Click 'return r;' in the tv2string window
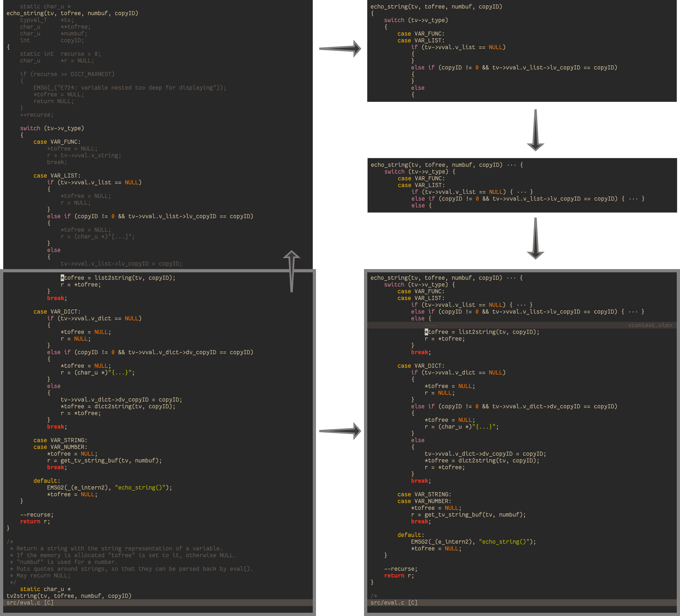 click(35, 521)
